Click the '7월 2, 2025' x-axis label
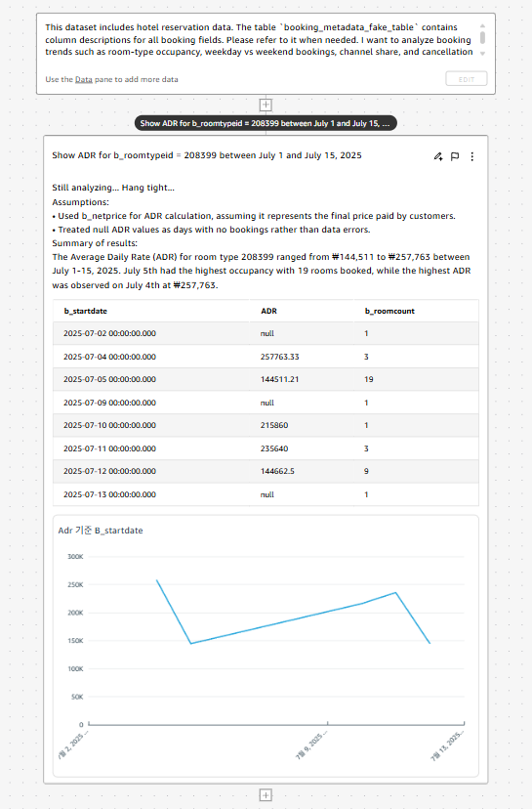 coord(72,744)
